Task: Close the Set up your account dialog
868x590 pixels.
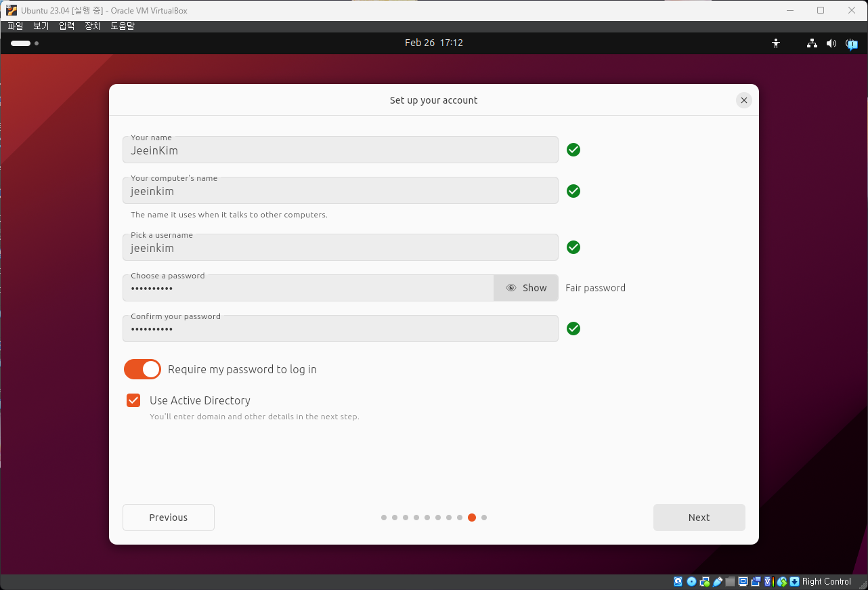Action: pyautogui.click(x=744, y=100)
